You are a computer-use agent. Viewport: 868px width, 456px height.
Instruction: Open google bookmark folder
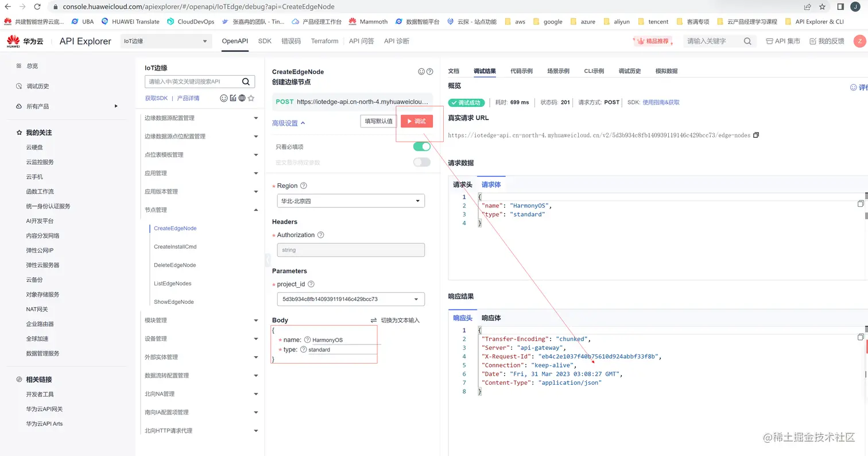pos(548,21)
